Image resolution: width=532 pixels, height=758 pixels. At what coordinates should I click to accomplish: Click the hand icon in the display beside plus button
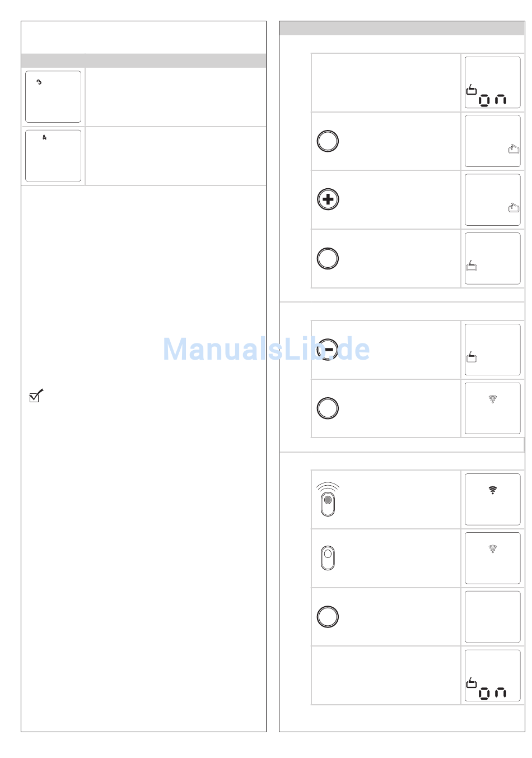tap(514, 208)
